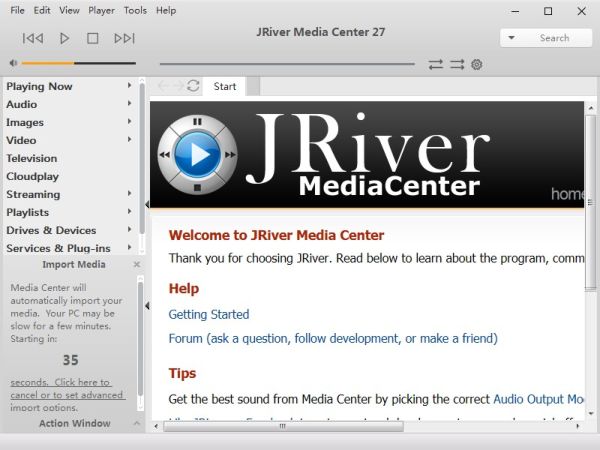The image size is (600, 450).
Task: Refresh the Start page with reload icon
Action: tap(193, 86)
